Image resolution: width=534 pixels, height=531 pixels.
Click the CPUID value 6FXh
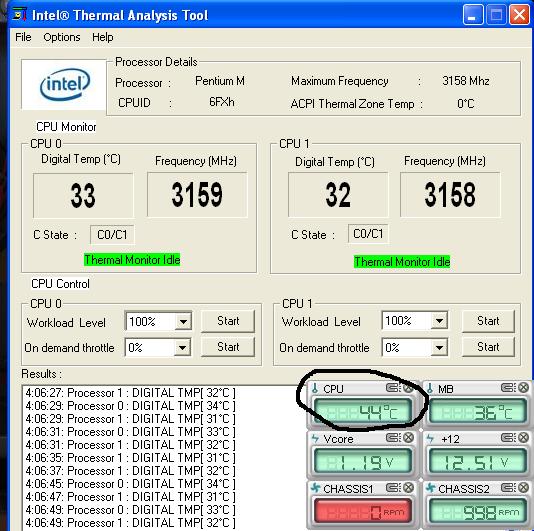pos(222,102)
